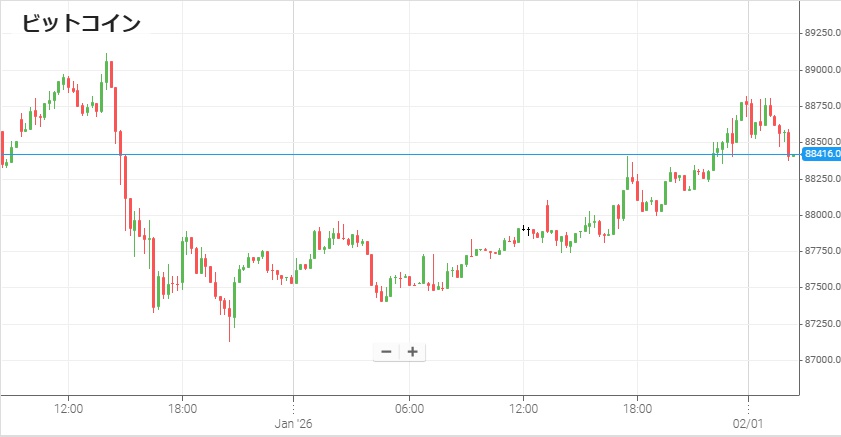
Task: Click the second 12:00 time axis label
Action: pyautogui.click(x=524, y=408)
